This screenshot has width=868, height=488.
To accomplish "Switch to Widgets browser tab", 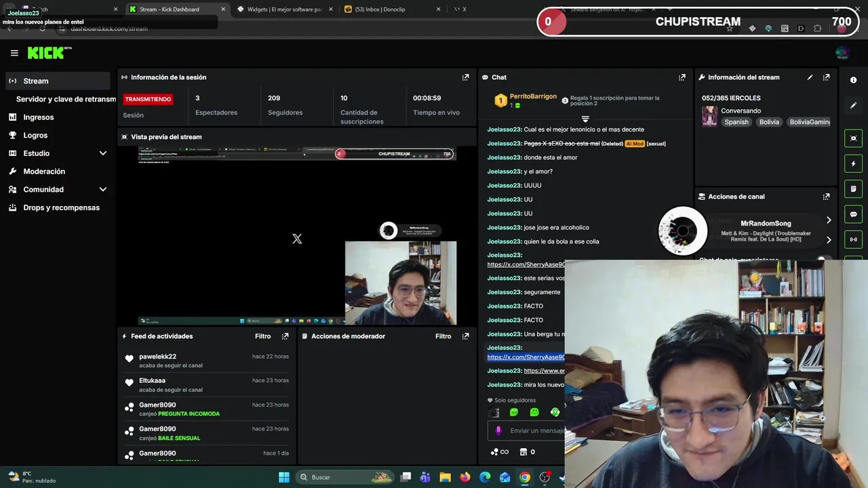I will tap(284, 9).
